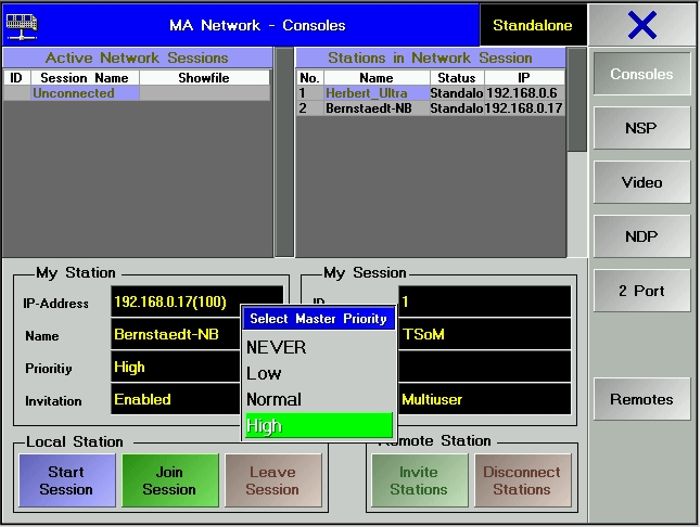Click the MA network icon in title bar

coord(23,24)
